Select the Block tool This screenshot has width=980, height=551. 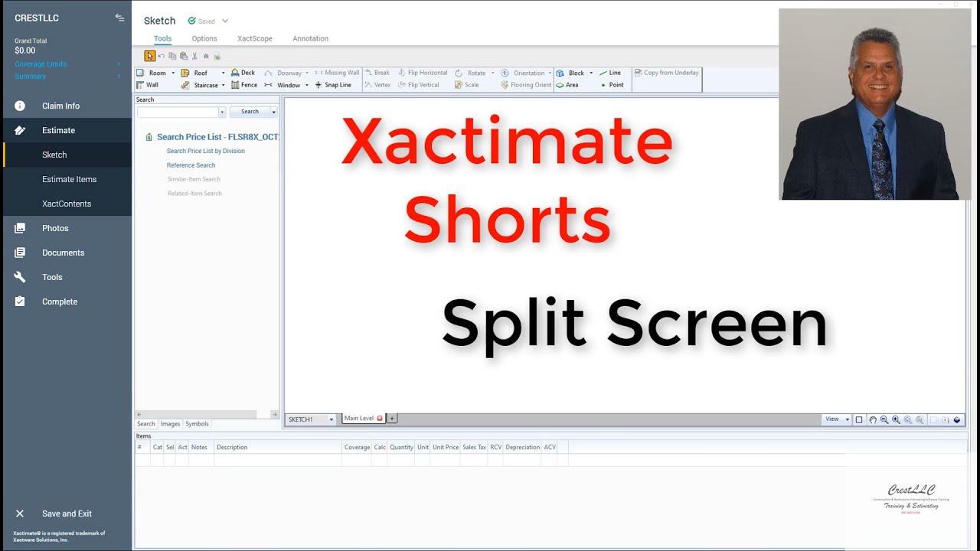[x=570, y=73]
